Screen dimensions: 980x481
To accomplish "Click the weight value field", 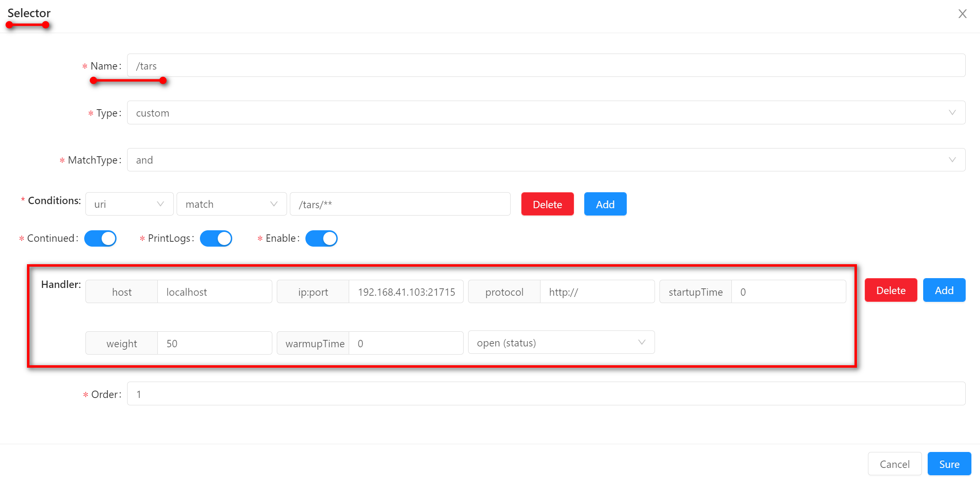I will [x=214, y=344].
